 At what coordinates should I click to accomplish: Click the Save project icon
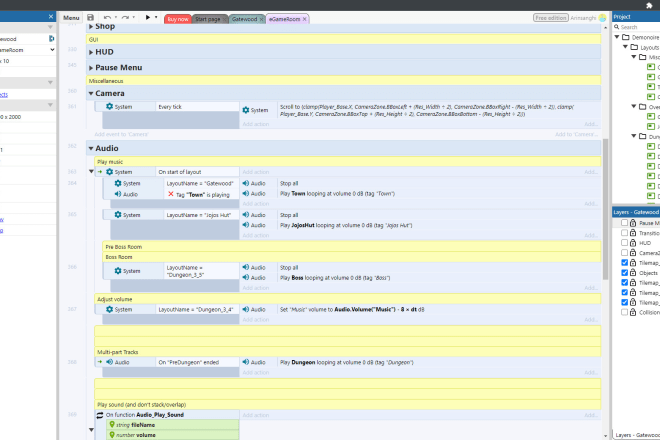tap(90, 18)
